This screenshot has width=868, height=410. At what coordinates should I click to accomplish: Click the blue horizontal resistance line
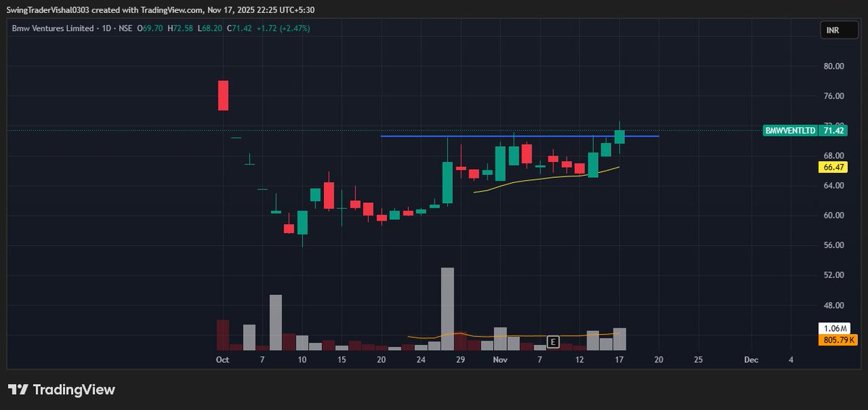(x=519, y=136)
